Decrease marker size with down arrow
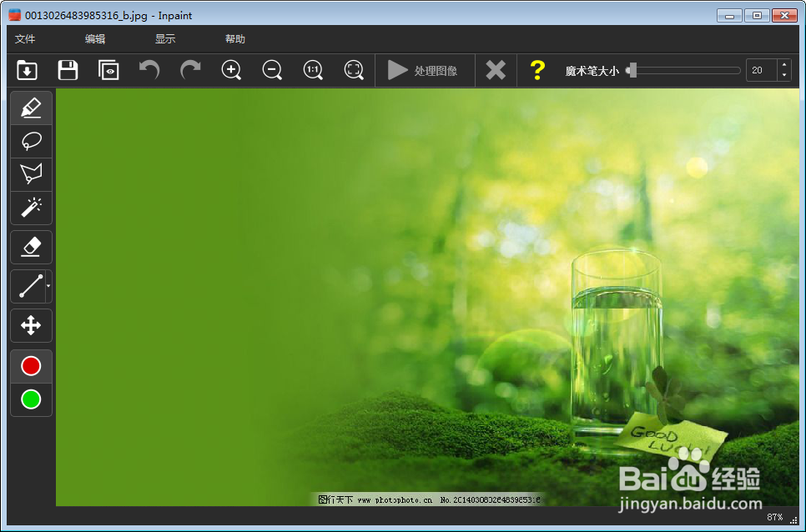Image resolution: width=806 pixels, height=532 pixels. point(784,76)
